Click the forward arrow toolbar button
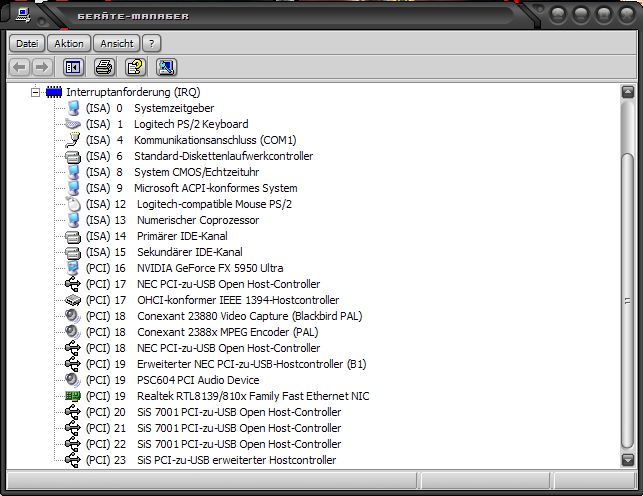The height and width of the screenshot is (496, 643). tap(42, 67)
